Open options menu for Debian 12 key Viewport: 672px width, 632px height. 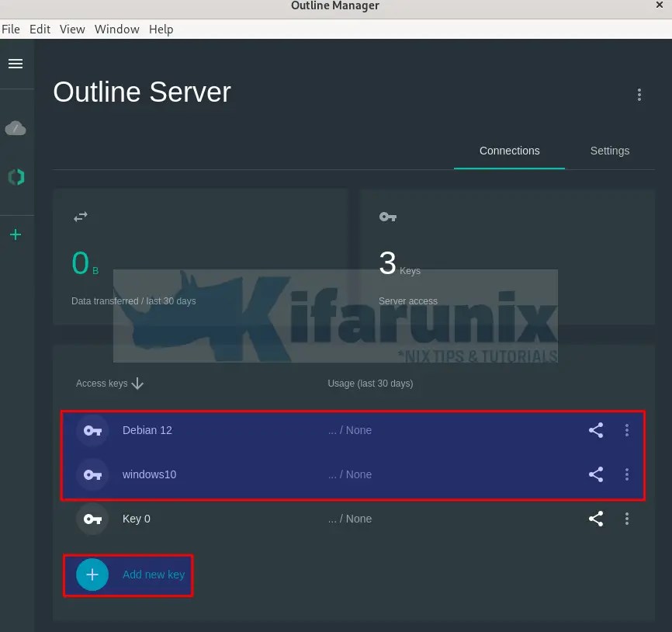point(627,430)
